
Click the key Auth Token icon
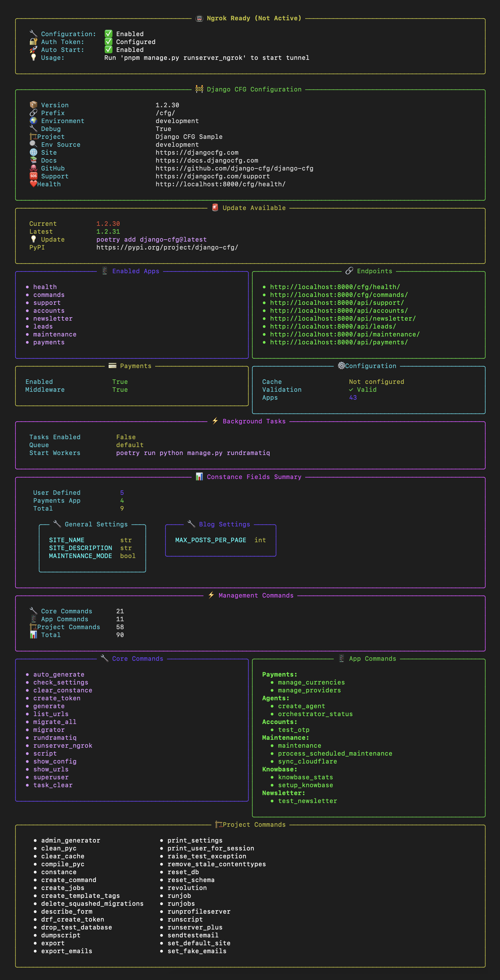click(x=34, y=42)
